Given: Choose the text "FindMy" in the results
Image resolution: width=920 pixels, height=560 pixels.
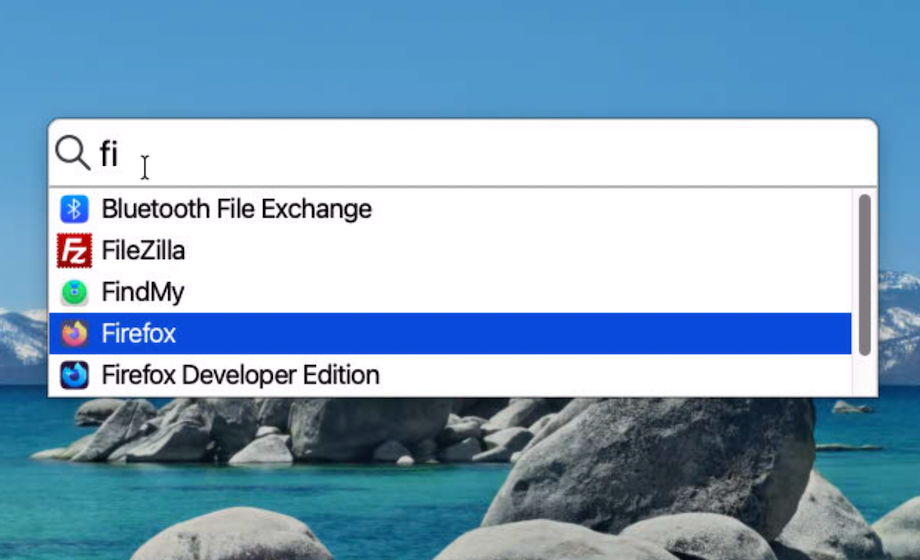Looking at the screenshot, I should point(143,292).
